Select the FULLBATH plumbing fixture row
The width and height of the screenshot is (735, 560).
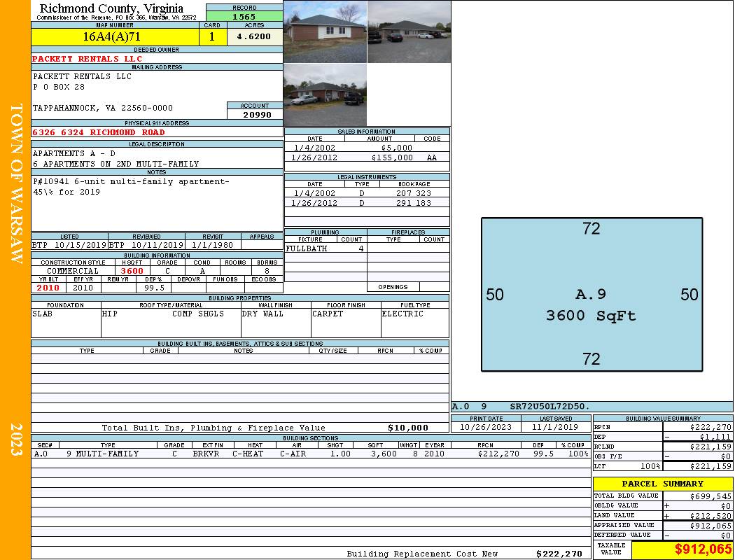click(x=325, y=248)
